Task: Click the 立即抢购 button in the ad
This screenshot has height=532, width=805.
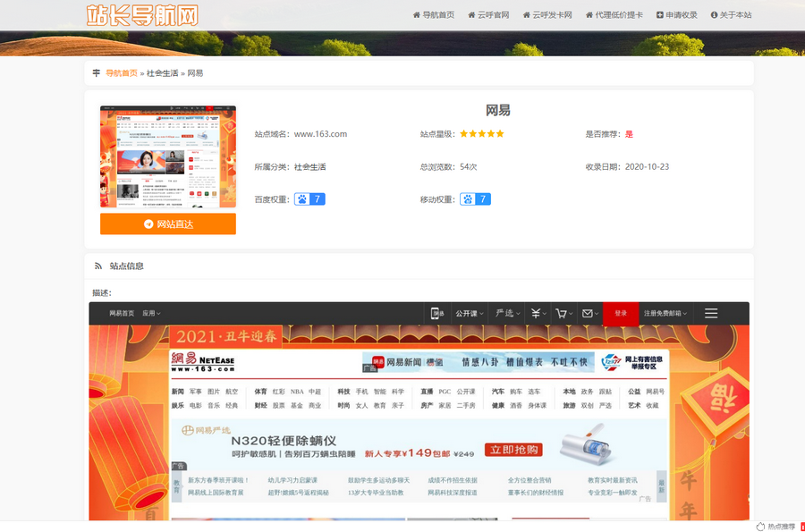Action: [513, 450]
